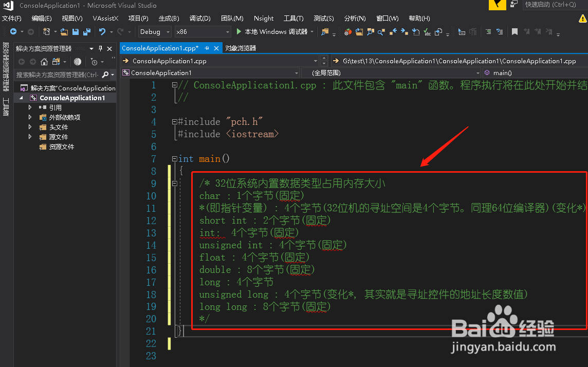The height and width of the screenshot is (367, 588).
Task: Expand the 源文件 tree node
Action: coord(30,136)
